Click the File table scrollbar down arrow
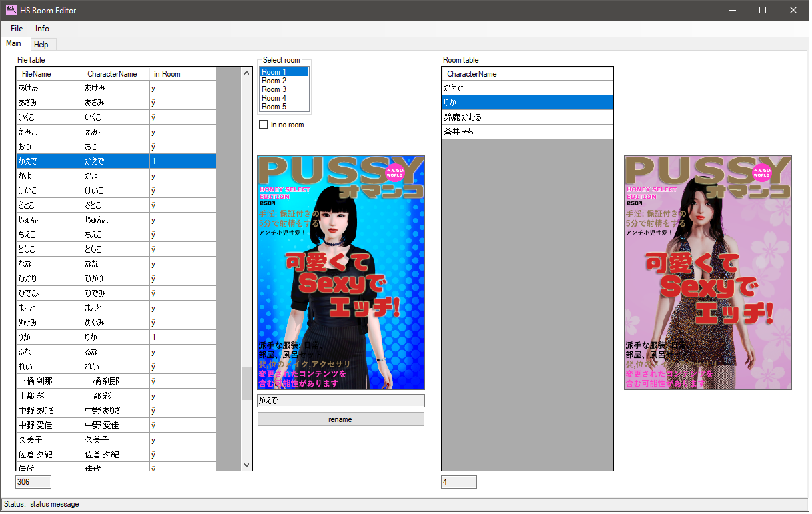This screenshot has height=514, width=812. (246, 465)
